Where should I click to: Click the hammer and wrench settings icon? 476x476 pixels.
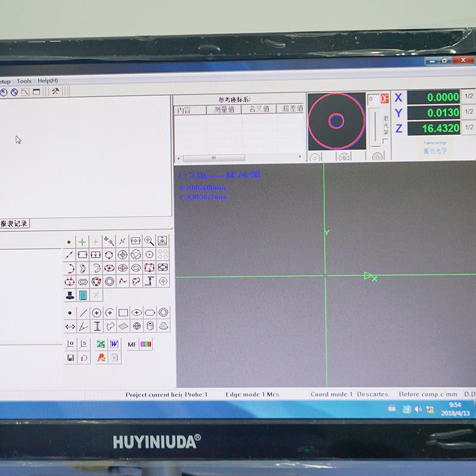click(x=55, y=92)
